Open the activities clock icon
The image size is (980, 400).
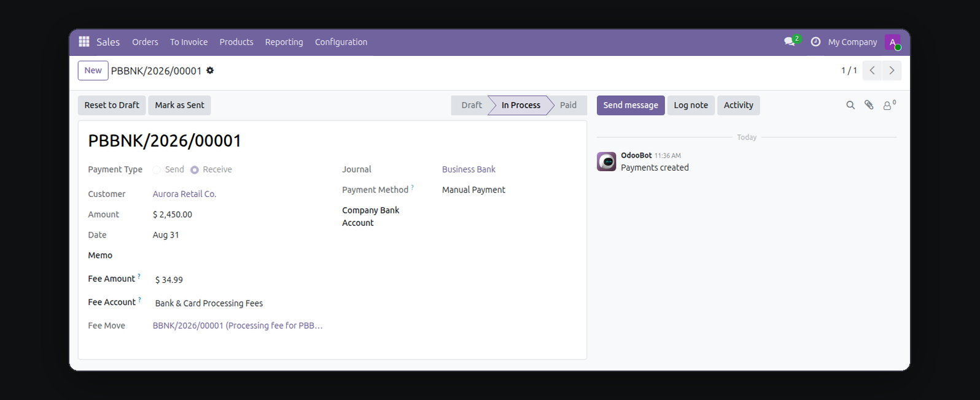coord(815,42)
